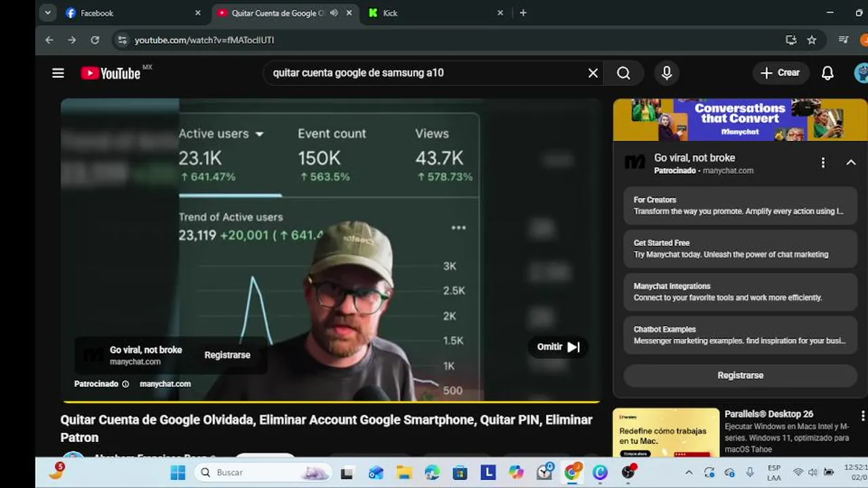
Task: Skip the ad with Omitir
Action: tap(558, 347)
